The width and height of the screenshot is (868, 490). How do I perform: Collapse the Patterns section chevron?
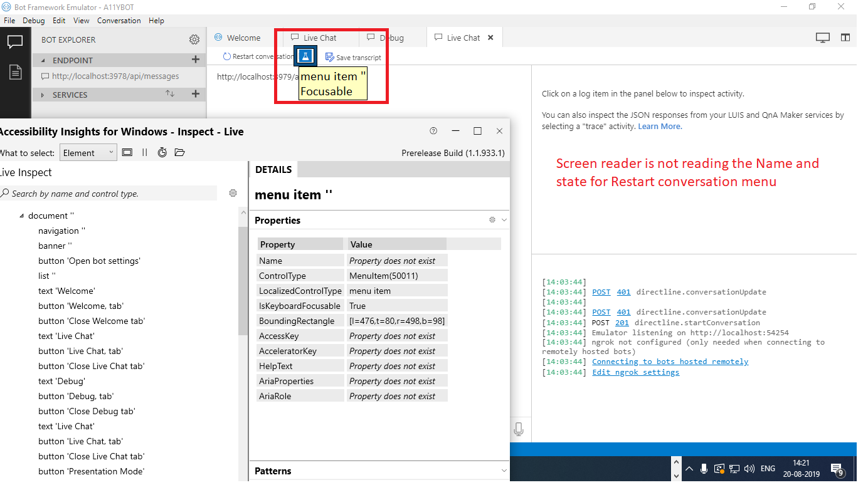(504, 471)
